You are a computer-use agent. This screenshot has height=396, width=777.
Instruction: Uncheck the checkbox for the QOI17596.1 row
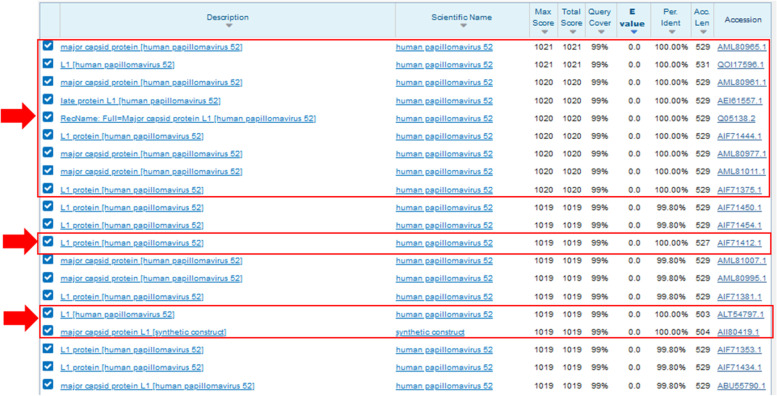point(48,63)
